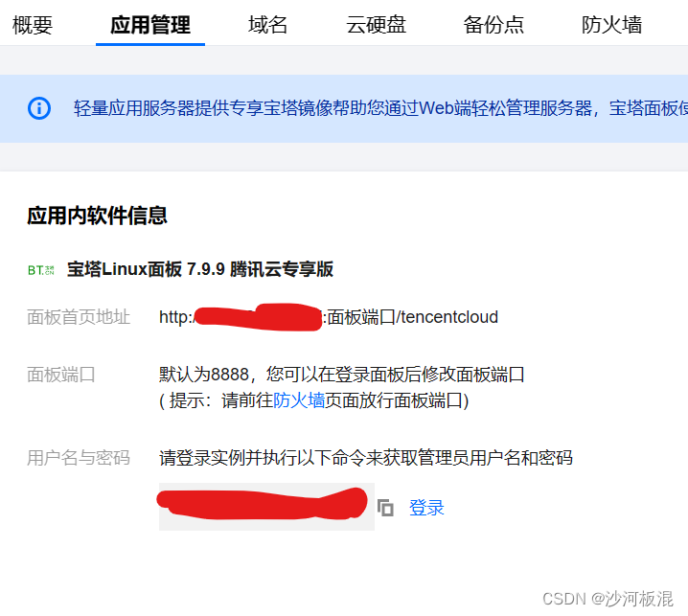Click the 默认为8888 port description text
Viewport: 688px width, 616px height.
(x=341, y=375)
